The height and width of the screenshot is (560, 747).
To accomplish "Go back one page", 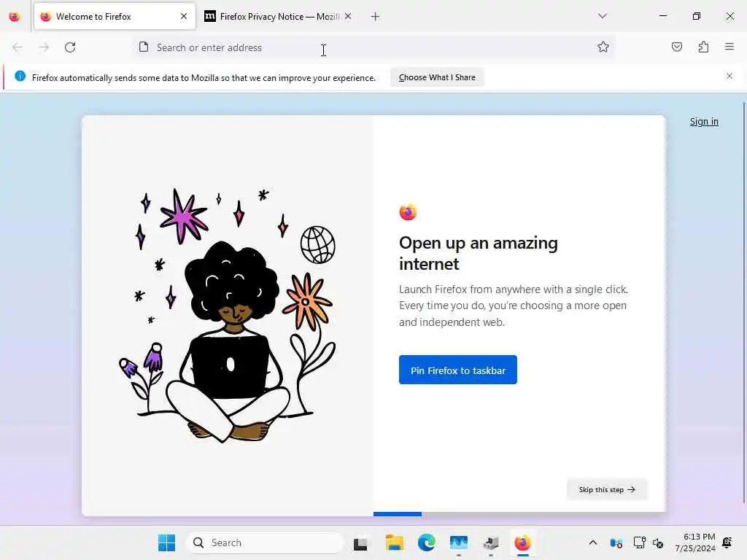I will pos(18,47).
